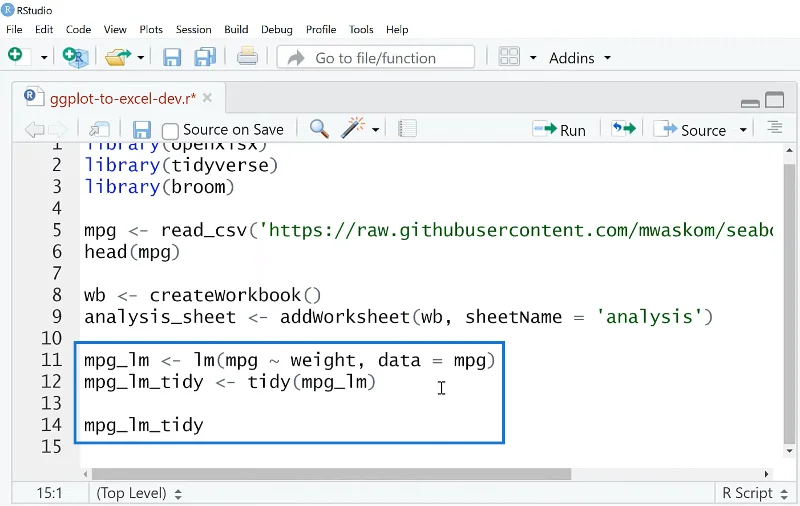Expand the Source options dropdown arrow
This screenshot has width=800, height=506.
[743, 130]
